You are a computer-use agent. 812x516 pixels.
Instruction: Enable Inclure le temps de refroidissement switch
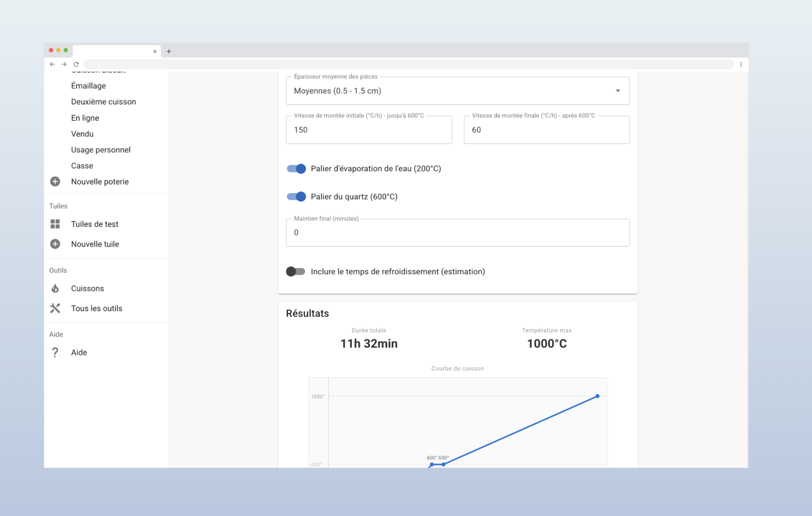tap(296, 272)
